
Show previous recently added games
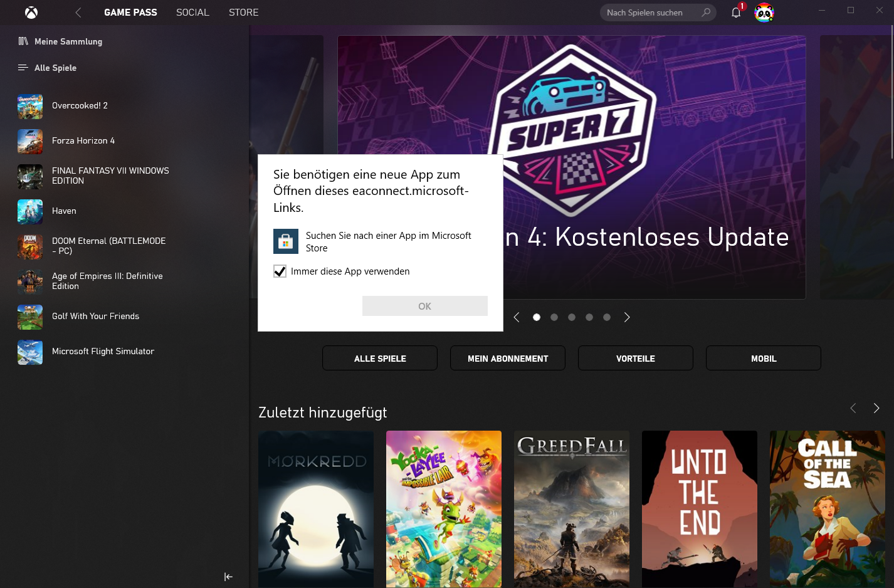click(x=853, y=408)
